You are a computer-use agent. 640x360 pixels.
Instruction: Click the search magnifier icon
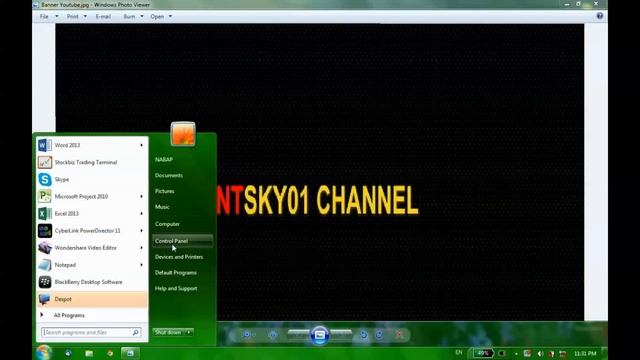point(136,333)
